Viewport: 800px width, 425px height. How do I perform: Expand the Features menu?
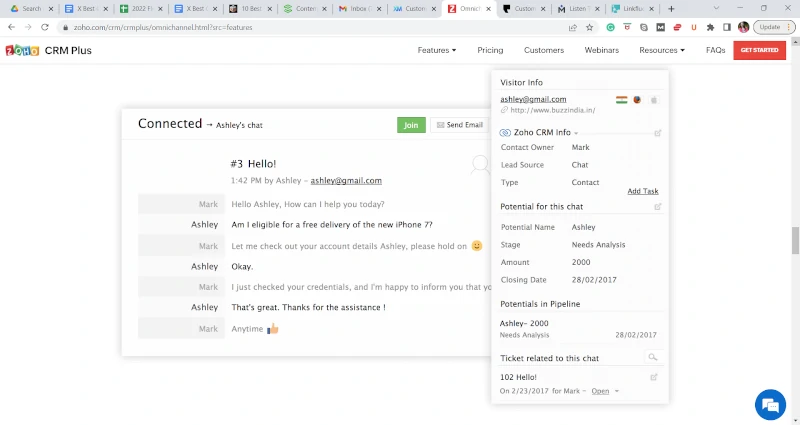[x=437, y=50]
